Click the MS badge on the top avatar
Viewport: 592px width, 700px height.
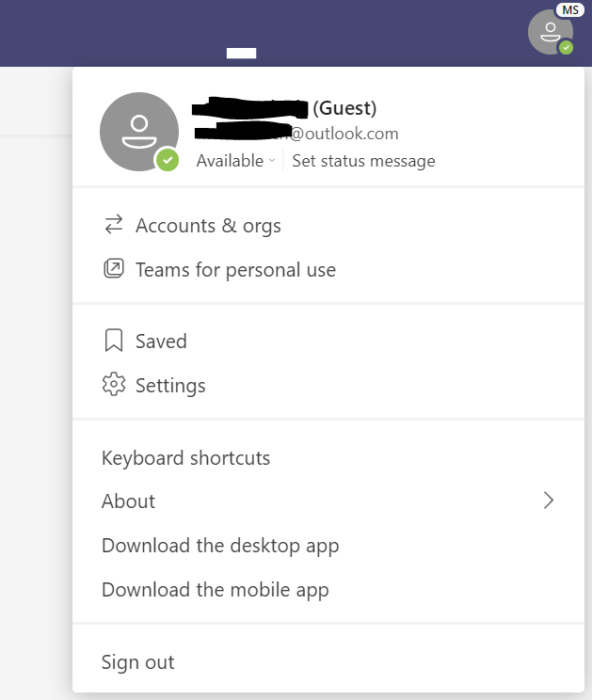(x=570, y=9)
